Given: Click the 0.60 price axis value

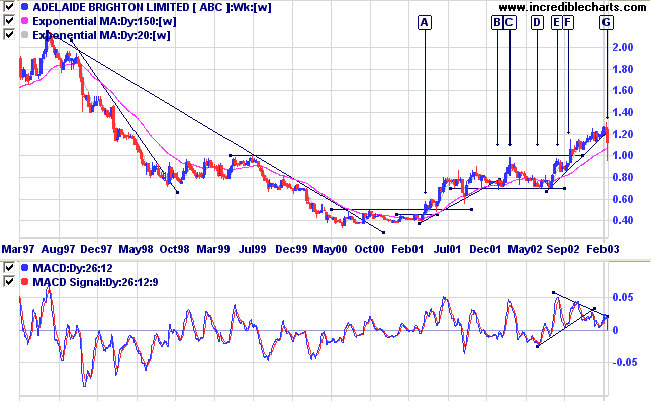Looking at the screenshot, I should point(623,199).
